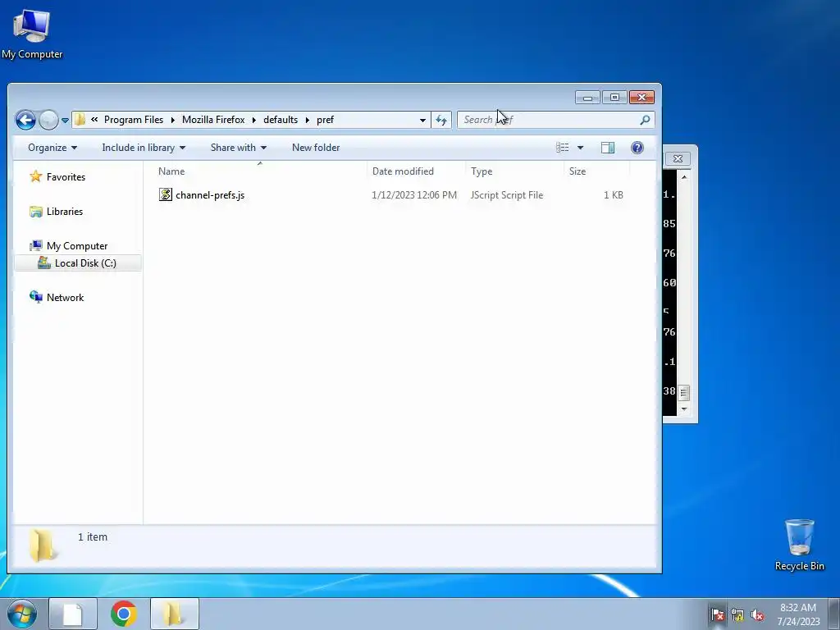Viewport: 840px width, 630px height.
Task: Click the 1 KB size cell
Action: (x=614, y=195)
